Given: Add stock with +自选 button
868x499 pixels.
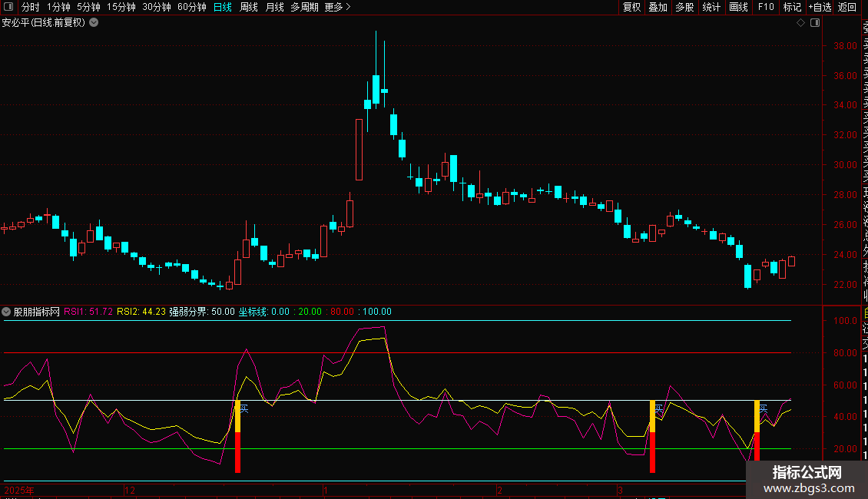Looking at the screenshot, I should tap(820, 7).
